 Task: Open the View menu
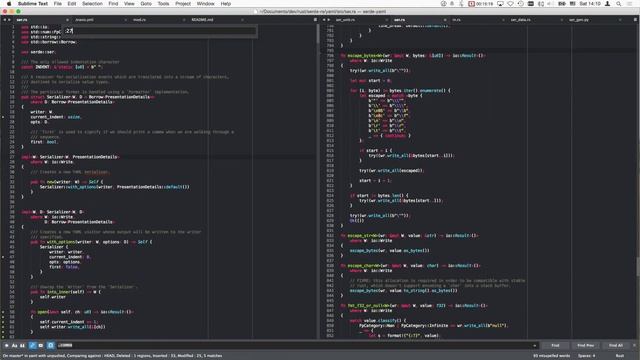click(x=129, y=4)
